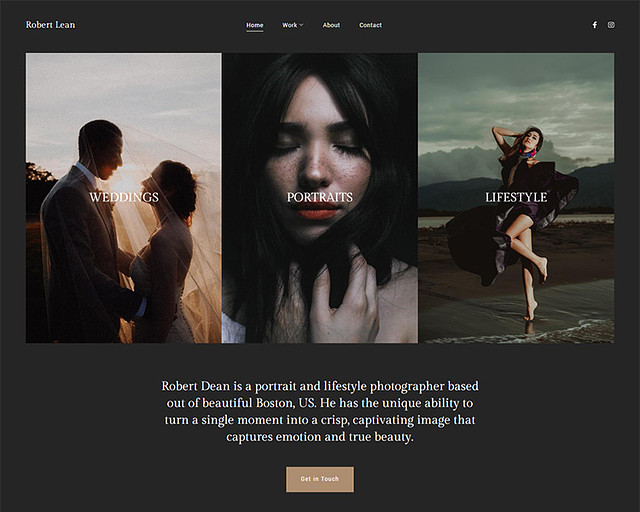Select the PORTRAITS title text
This screenshot has width=640, height=512.
pos(319,197)
